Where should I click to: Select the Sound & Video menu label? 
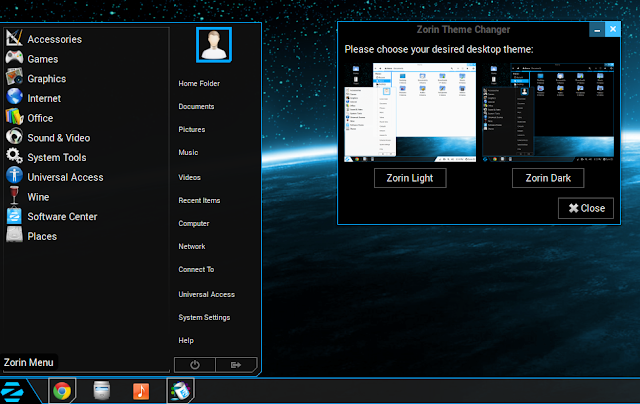coord(59,138)
